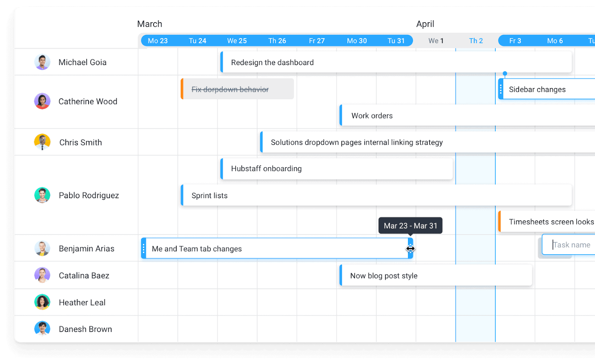Grab left drag handle of Me and Team tab changes
Viewport: 595px width, 364px height.
coord(144,248)
